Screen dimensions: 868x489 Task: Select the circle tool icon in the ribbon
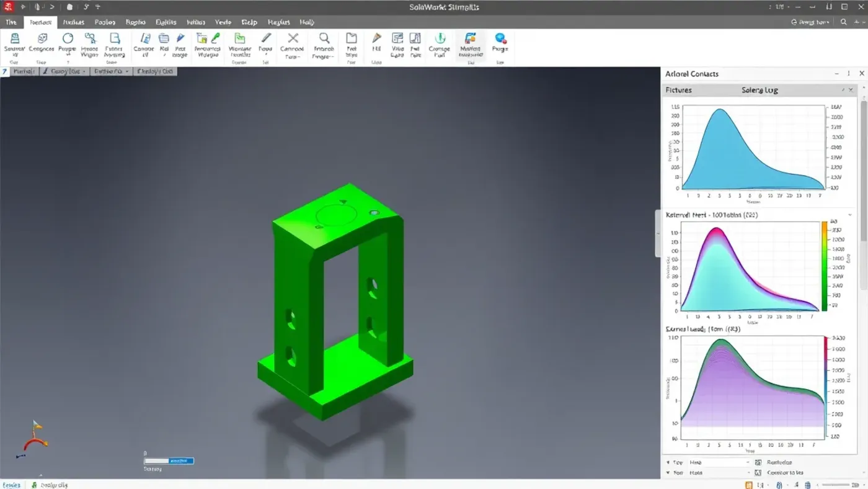[68, 39]
